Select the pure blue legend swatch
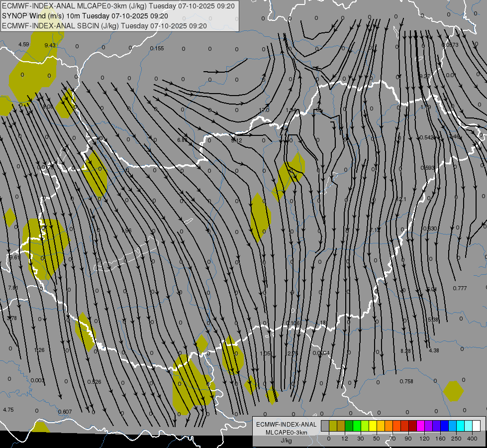Viewport: 487px width, 448px height. tap(444, 426)
